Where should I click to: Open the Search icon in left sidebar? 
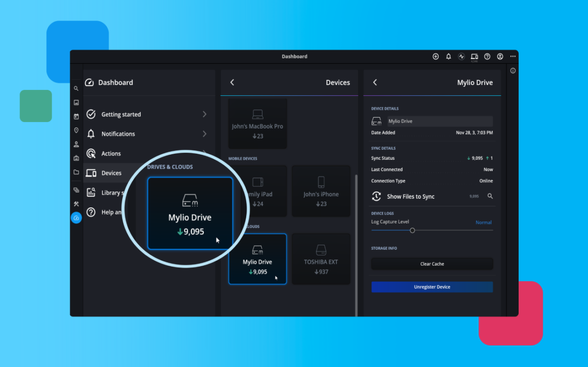click(x=76, y=88)
